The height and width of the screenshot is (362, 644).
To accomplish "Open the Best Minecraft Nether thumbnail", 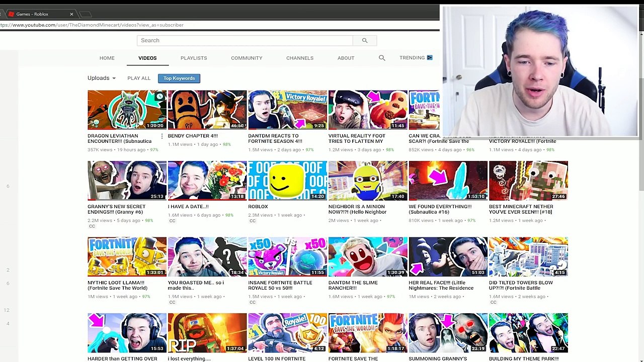I will click(528, 180).
